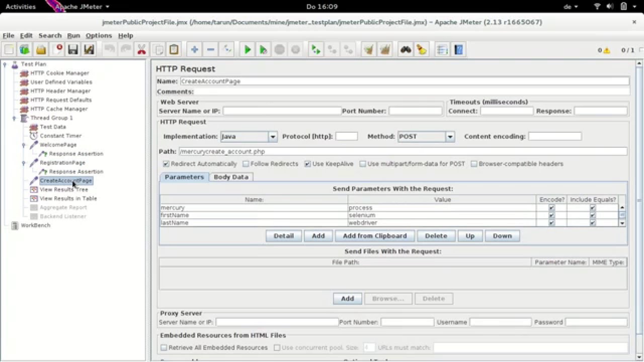Open the top bar clock Do 16:09

coord(322,7)
